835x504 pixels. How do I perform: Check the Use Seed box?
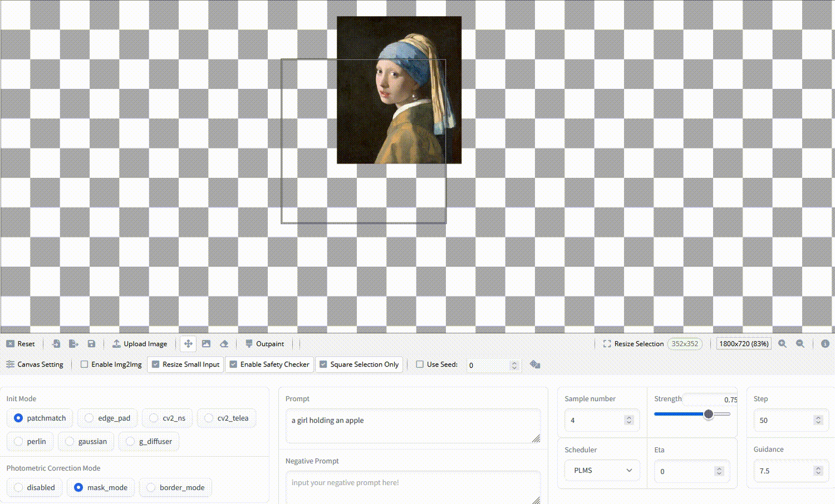coord(420,364)
